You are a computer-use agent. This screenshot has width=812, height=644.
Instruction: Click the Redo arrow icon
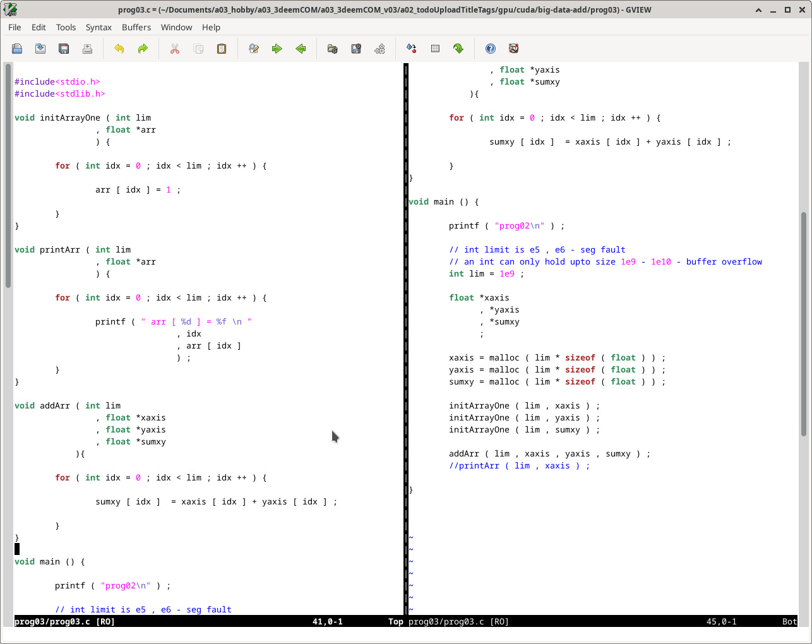(x=143, y=49)
